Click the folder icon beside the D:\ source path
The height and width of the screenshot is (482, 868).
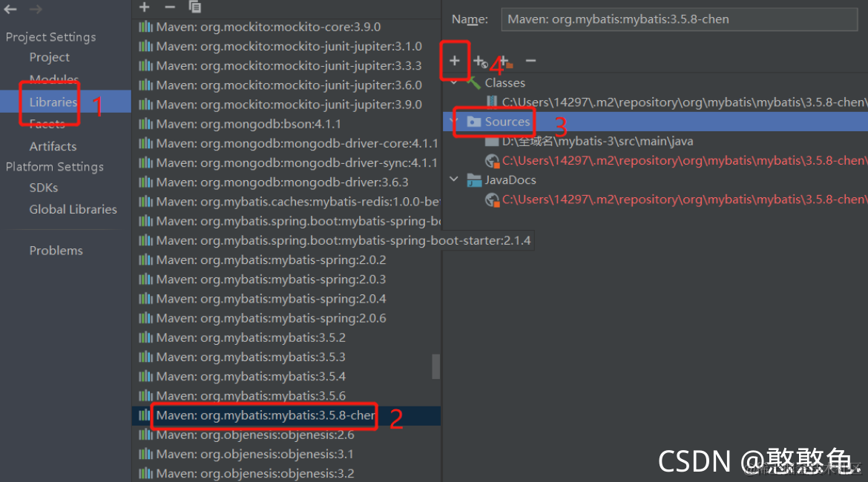point(492,142)
